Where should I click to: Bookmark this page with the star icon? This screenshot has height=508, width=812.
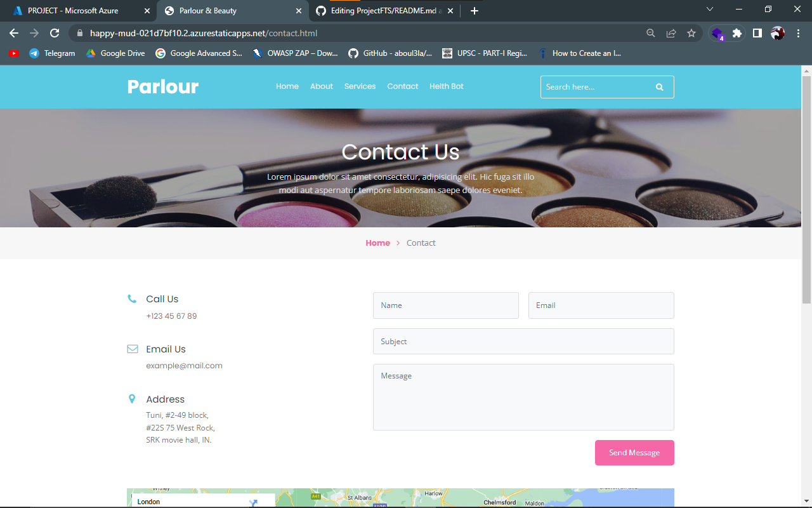click(691, 33)
